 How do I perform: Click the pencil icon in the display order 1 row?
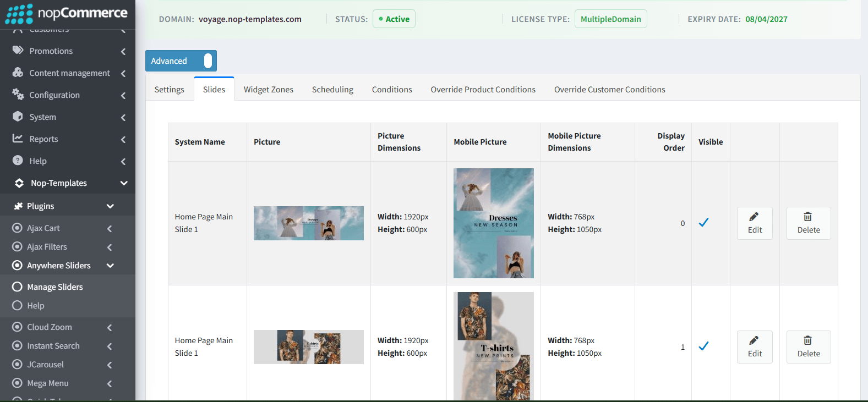click(x=754, y=340)
